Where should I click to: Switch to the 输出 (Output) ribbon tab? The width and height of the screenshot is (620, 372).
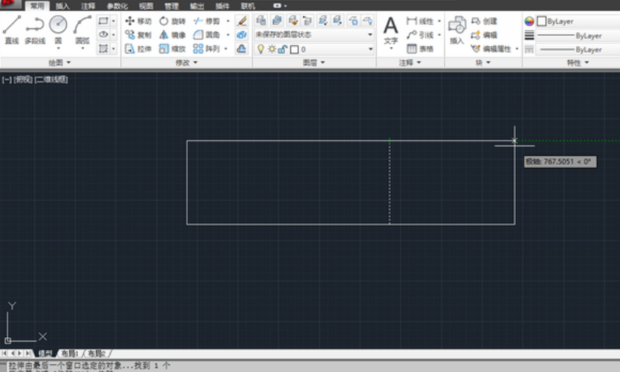[x=197, y=6]
